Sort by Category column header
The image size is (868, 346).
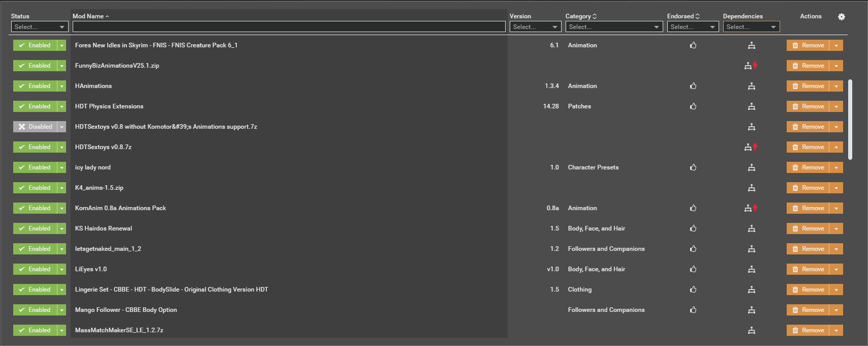581,16
